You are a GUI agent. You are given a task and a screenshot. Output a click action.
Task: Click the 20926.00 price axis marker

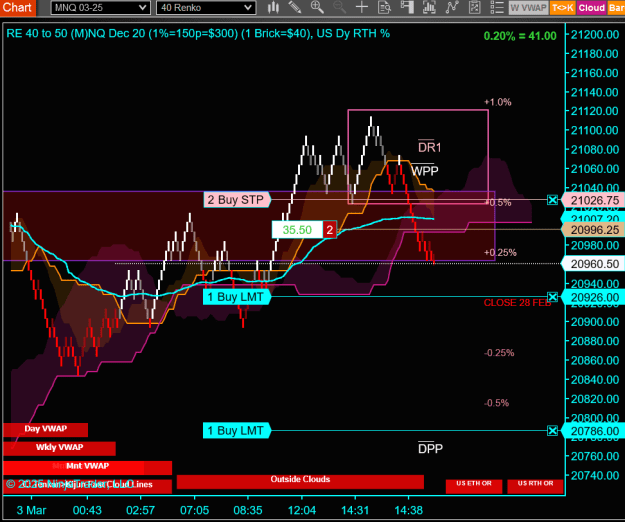tap(594, 297)
